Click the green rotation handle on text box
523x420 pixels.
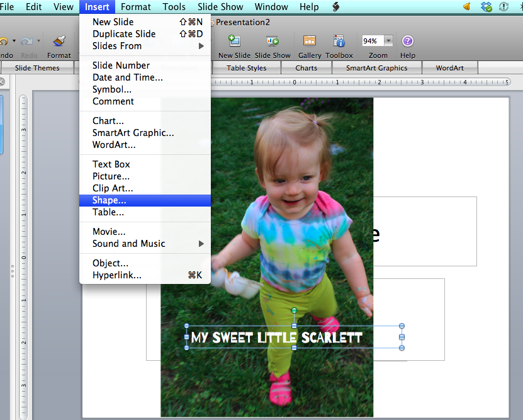pyautogui.click(x=294, y=310)
